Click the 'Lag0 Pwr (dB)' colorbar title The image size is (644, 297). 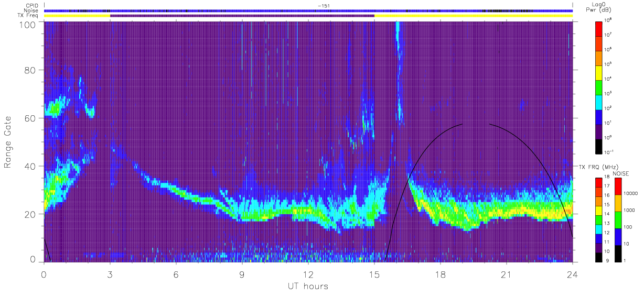tap(598, 7)
